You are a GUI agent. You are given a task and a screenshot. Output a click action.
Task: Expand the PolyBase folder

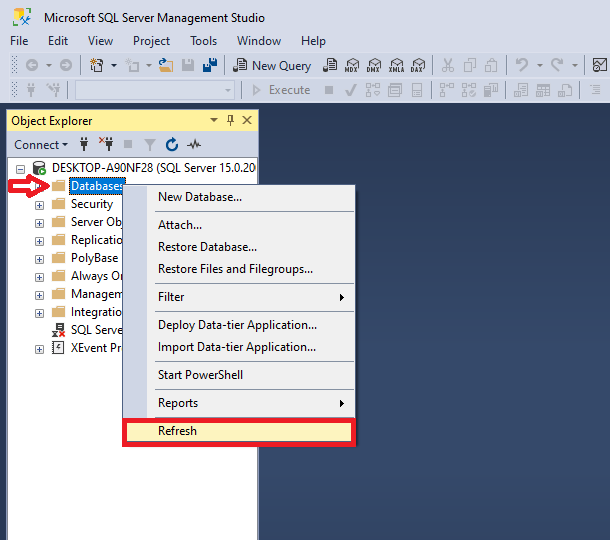pos(39,259)
